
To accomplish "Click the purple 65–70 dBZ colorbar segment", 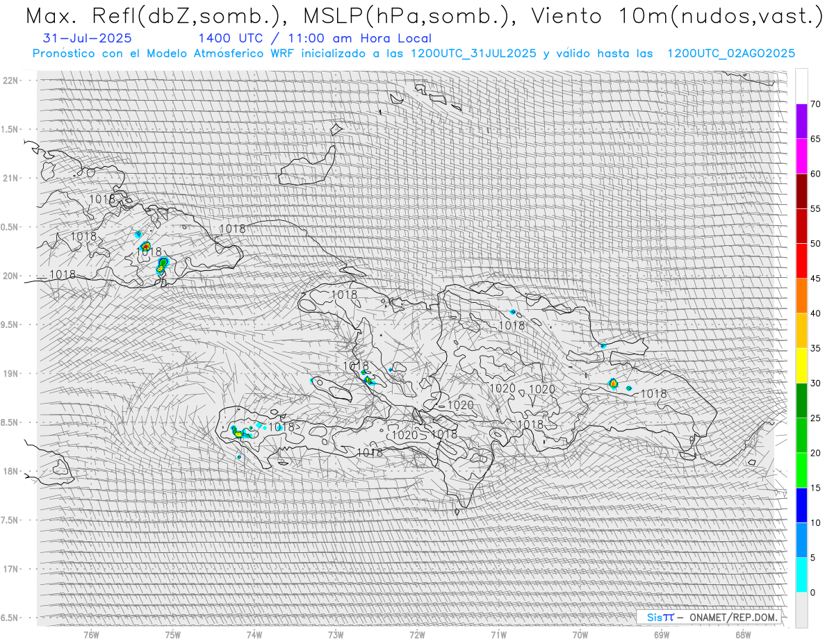I will tap(801, 122).
